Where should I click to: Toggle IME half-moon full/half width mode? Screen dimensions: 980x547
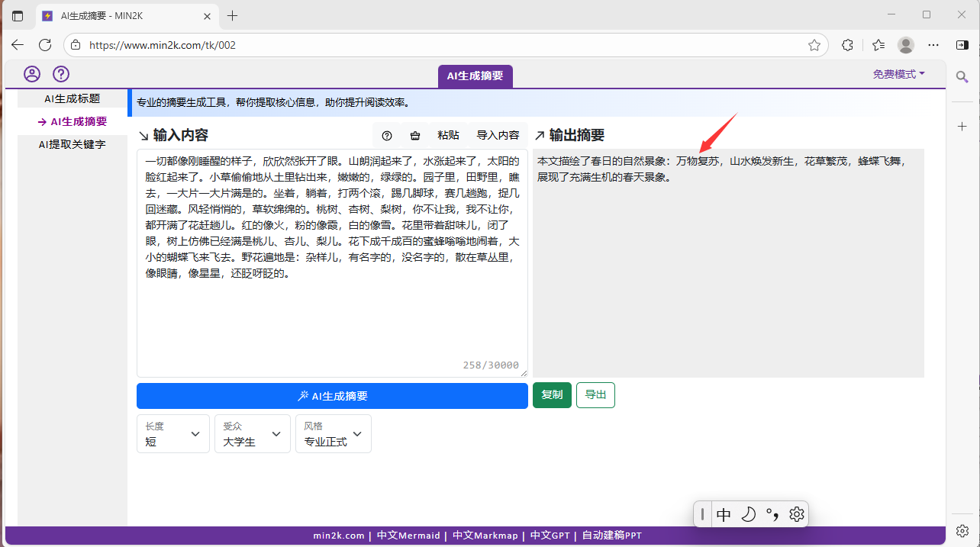tap(748, 515)
